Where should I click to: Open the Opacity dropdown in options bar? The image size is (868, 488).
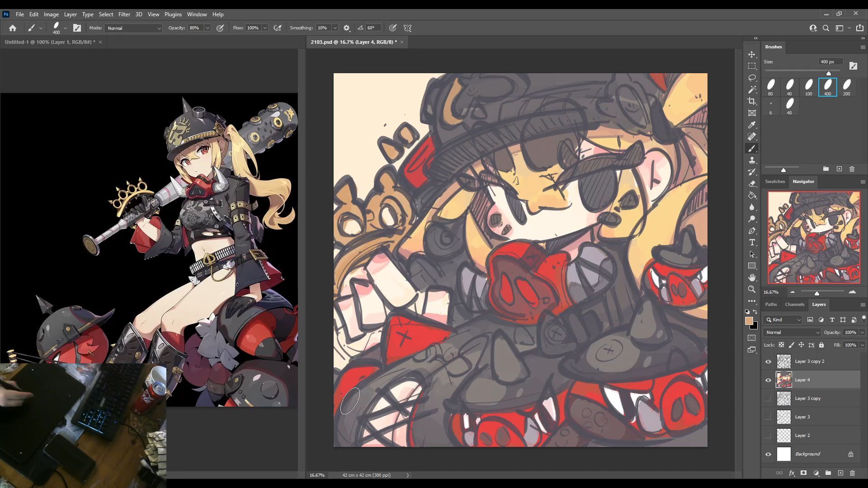point(208,28)
